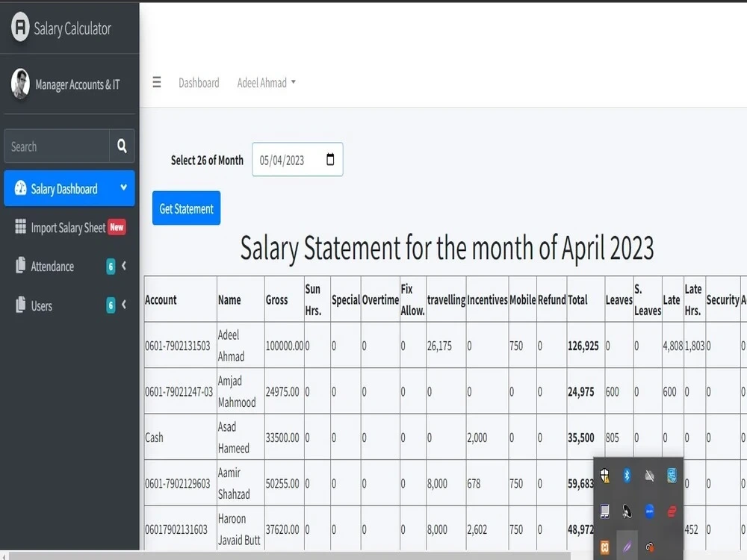This screenshot has width=747, height=560.
Task: Click the Salary Calculator logo icon
Action: pos(19,28)
